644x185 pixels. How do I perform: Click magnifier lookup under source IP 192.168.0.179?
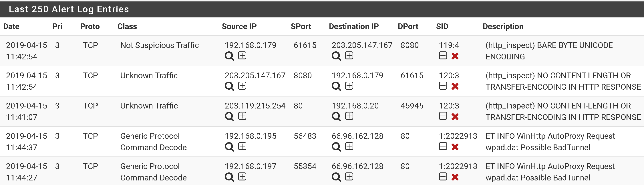[229, 56]
